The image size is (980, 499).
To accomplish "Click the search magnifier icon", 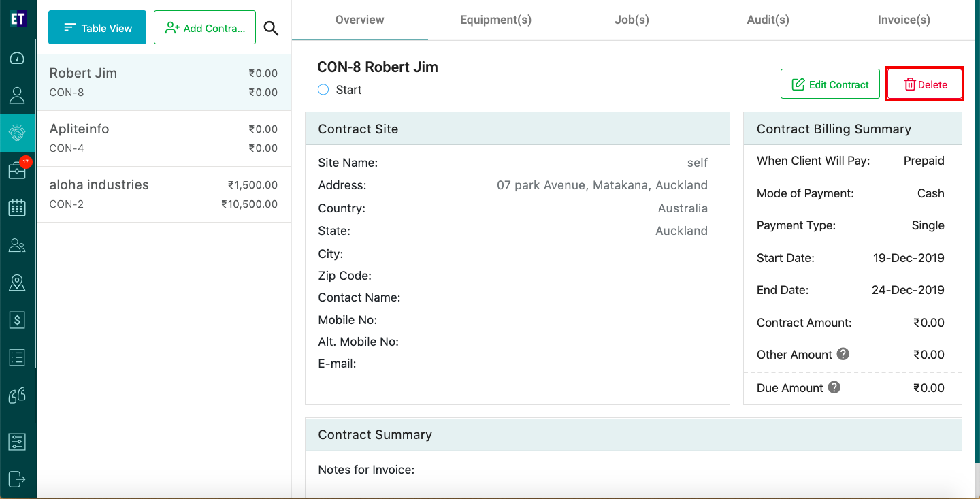I will point(272,28).
